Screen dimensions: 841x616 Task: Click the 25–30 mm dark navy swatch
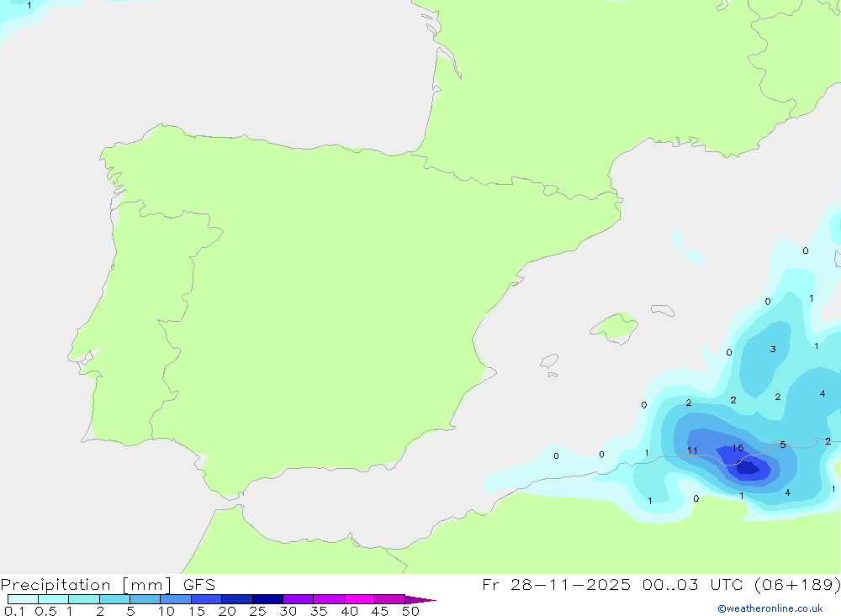tap(267, 599)
